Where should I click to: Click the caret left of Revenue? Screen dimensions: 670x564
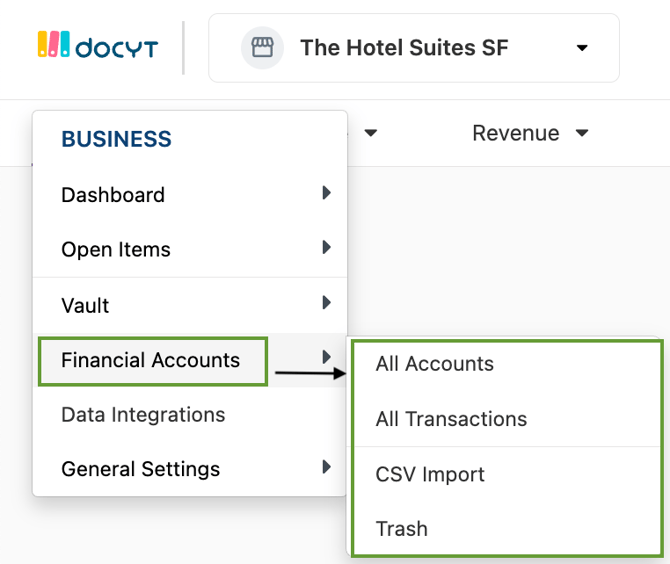370,133
